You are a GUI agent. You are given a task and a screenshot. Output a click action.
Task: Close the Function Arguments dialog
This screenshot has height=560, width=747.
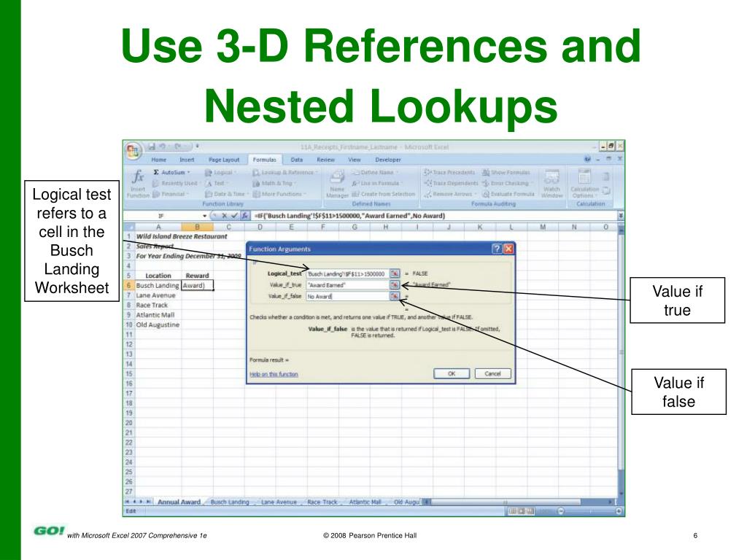[x=508, y=249]
